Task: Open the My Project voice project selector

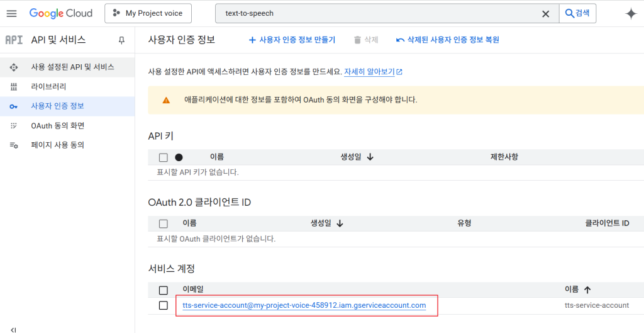Action: [x=148, y=13]
